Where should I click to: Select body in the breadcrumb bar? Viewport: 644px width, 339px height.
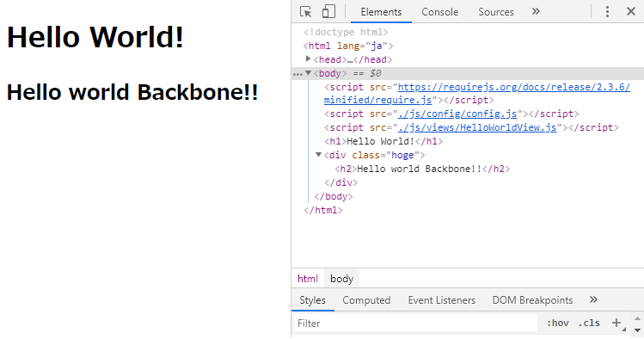click(341, 279)
